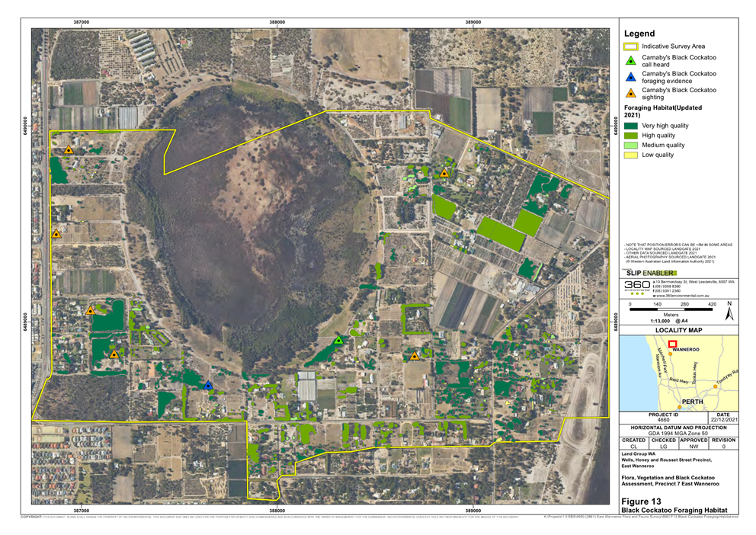Click the north arrow symbol
The width and height of the screenshot is (756, 535).
click(x=729, y=312)
